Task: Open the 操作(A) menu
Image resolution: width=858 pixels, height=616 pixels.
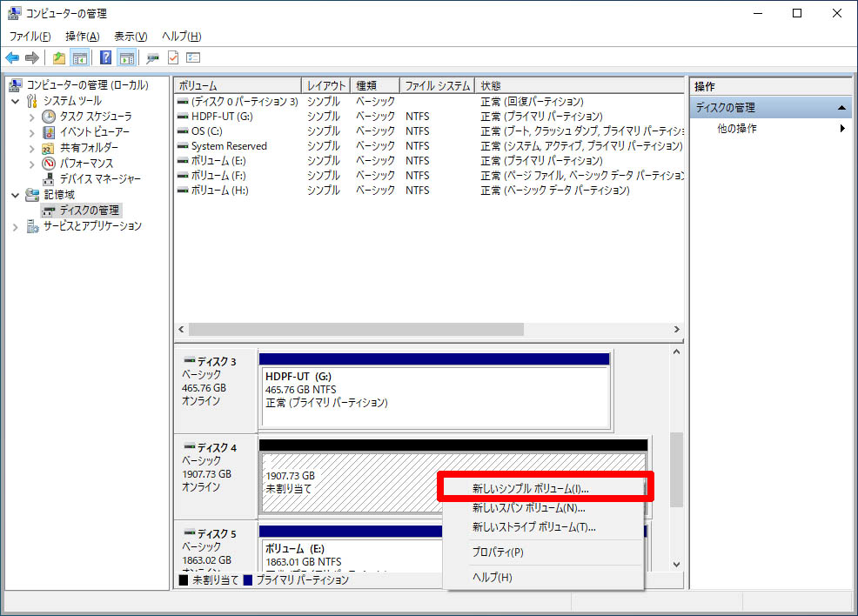Action: tap(83, 36)
